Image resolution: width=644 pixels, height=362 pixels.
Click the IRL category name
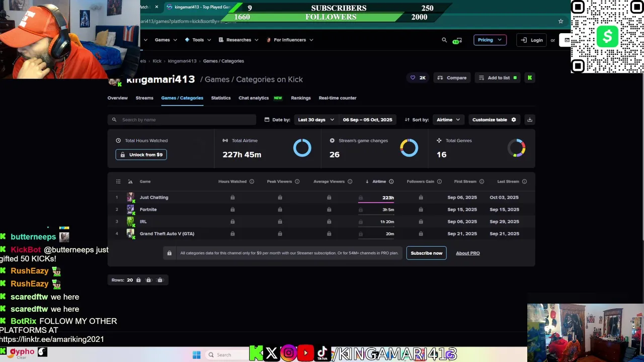pos(143,222)
